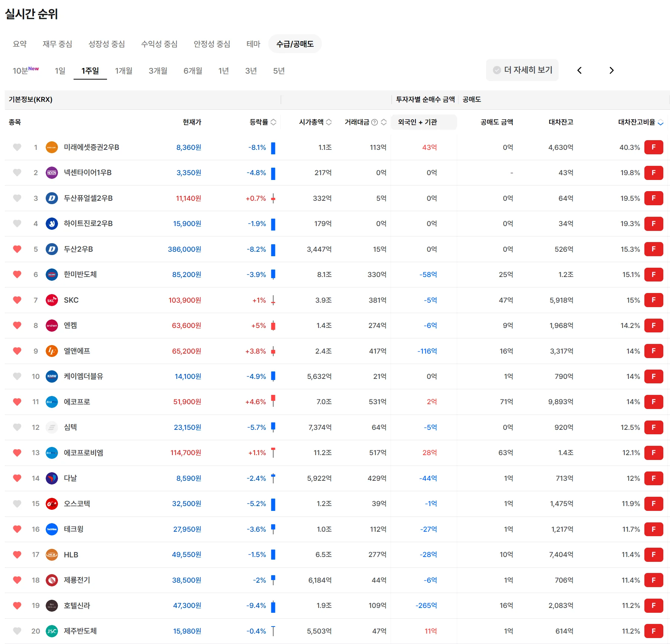The image size is (670, 644).
Task: Open the 호텔신라 stock page link
Action: pyautogui.click(x=77, y=605)
